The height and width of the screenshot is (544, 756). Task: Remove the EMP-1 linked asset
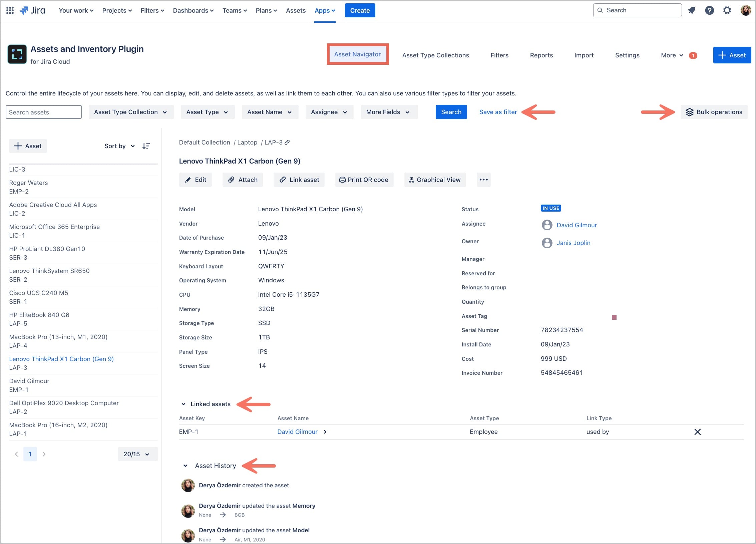pyautogui.click(x=697, y=432)
